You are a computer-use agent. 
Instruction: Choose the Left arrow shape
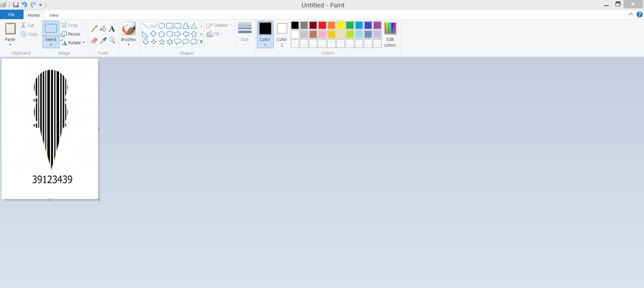[186, 34]
